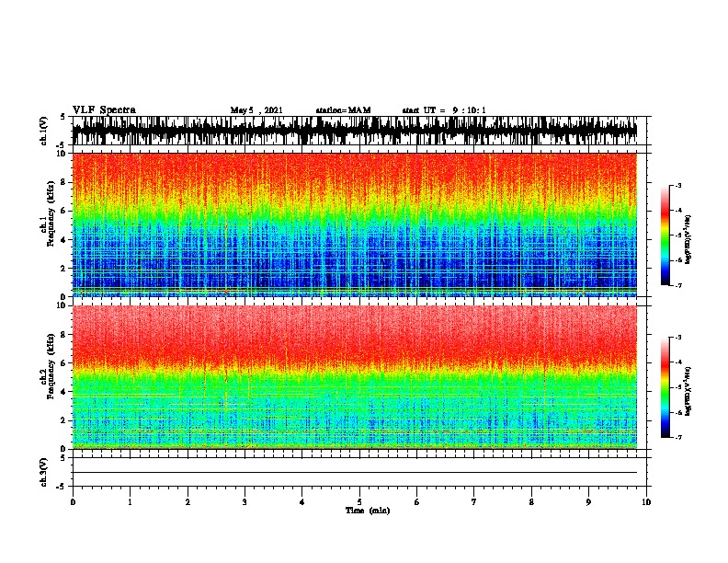
Task: Click the '2' tick on the time axis
Action: pyautogui.click(x=188, y=502)
